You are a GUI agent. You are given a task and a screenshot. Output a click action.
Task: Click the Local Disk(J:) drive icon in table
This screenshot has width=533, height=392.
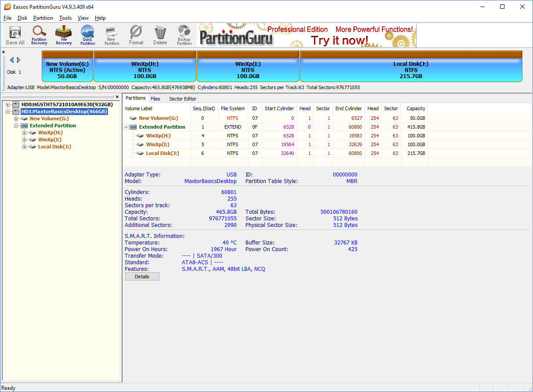click(x=140, y=153)
